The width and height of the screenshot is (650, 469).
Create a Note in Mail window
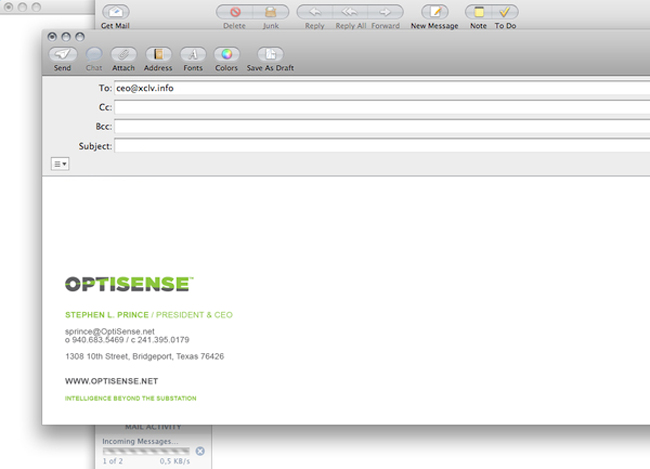tap(478, 12)
